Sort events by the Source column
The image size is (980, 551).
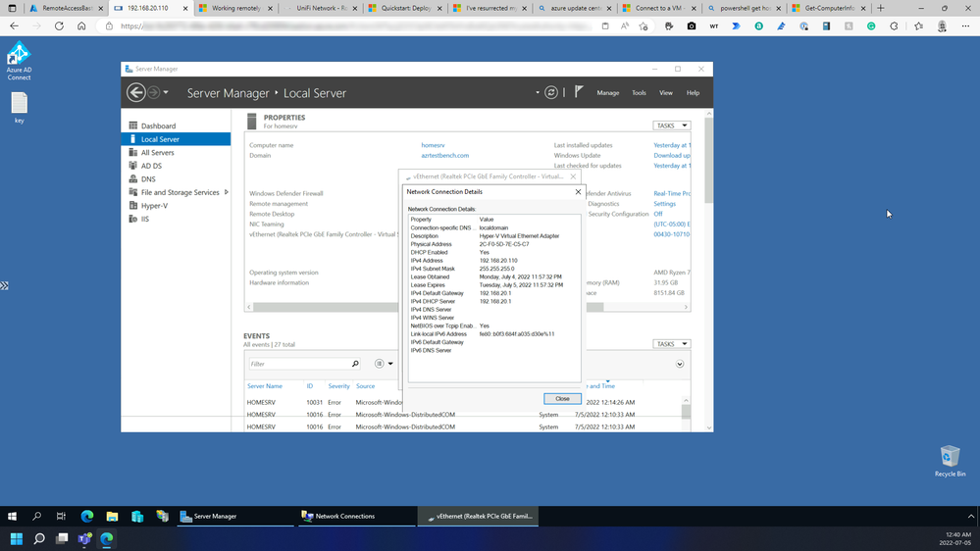[365, 386]
